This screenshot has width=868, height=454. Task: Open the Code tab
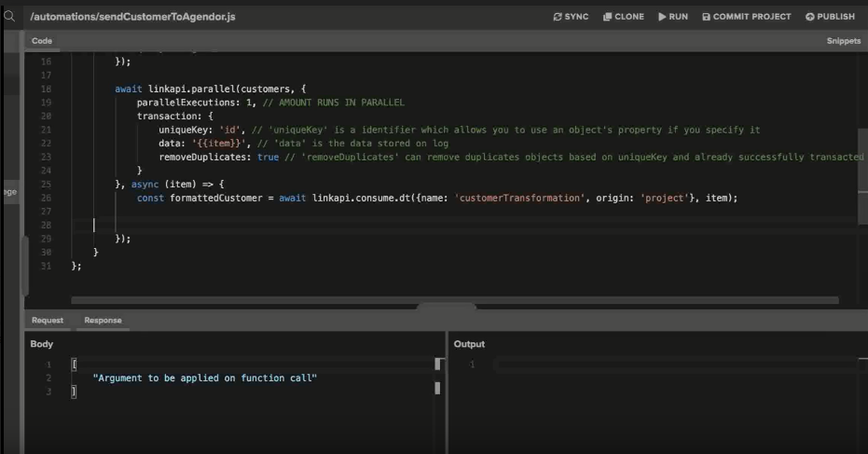(42, 41)
